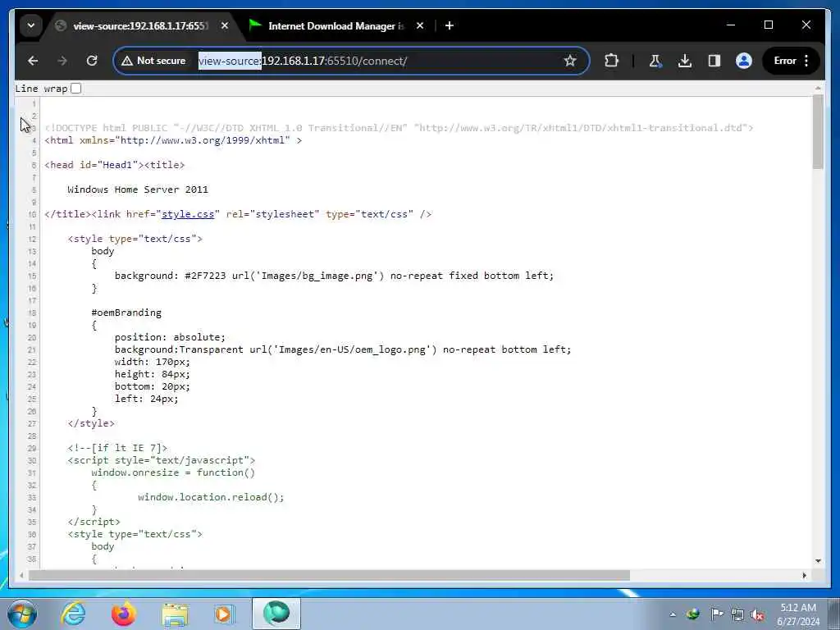Open the Action Center flag icon
The image size is (840, 630).
tap(716, 614)
